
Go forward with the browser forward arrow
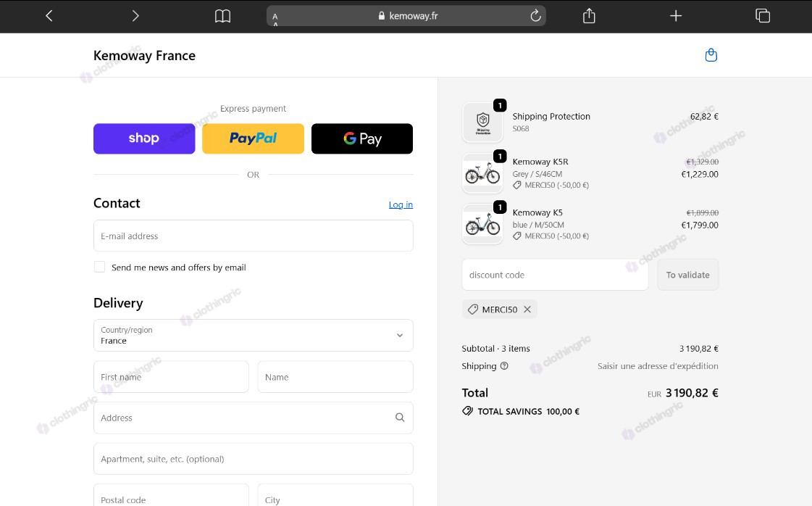point(135,16)
